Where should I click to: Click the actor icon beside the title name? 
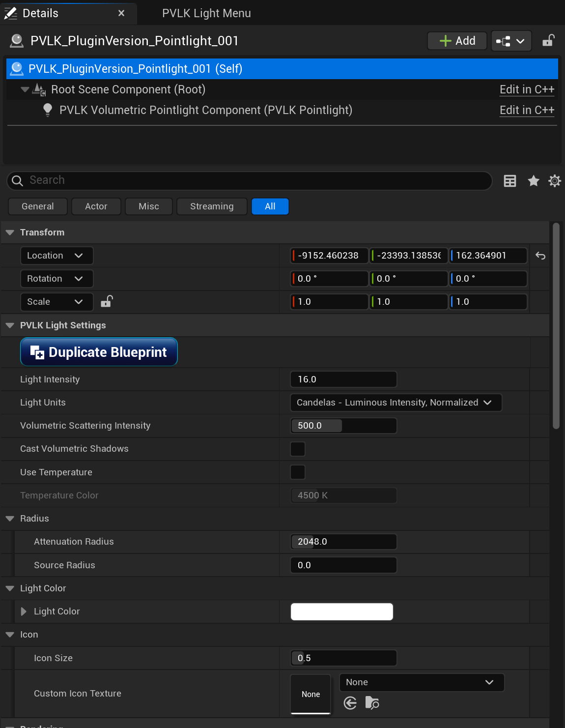[17, 41]
